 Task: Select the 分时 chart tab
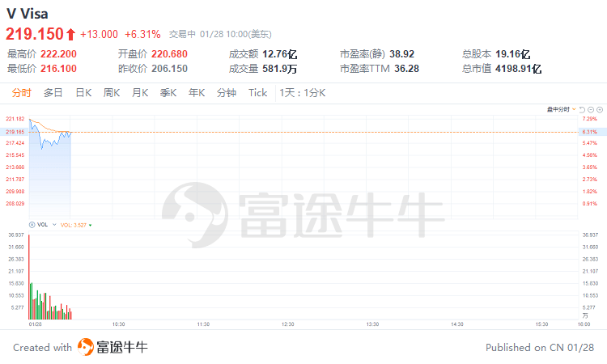click(x=22, y=93)
